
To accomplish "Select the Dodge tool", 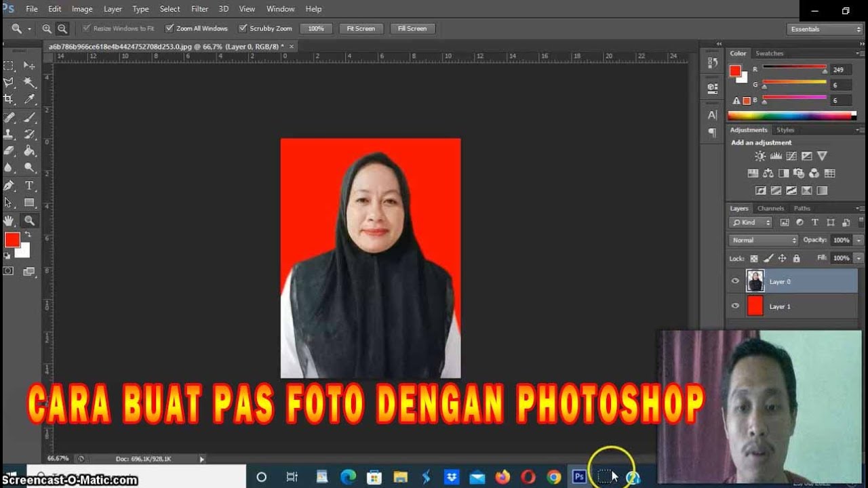I will pos(29,168).
